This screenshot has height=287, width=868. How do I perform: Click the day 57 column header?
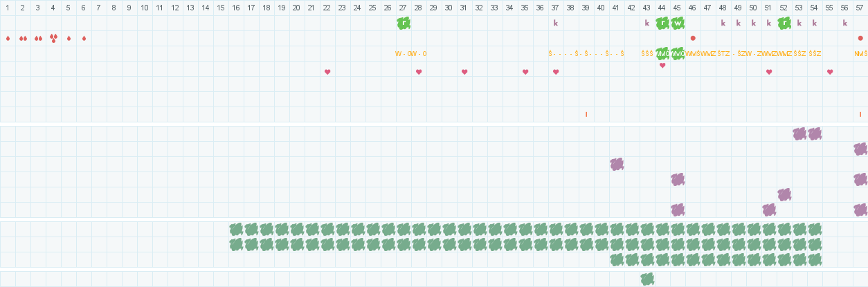860,7
